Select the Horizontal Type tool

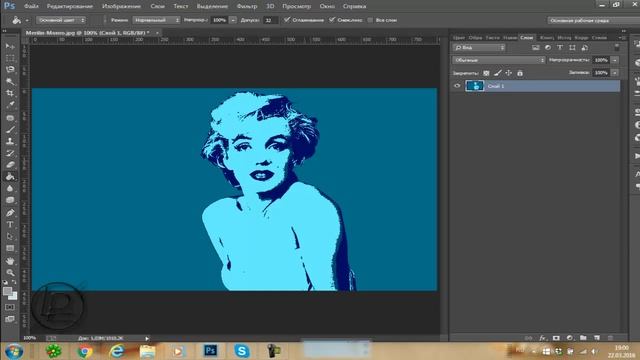(10, 224)
